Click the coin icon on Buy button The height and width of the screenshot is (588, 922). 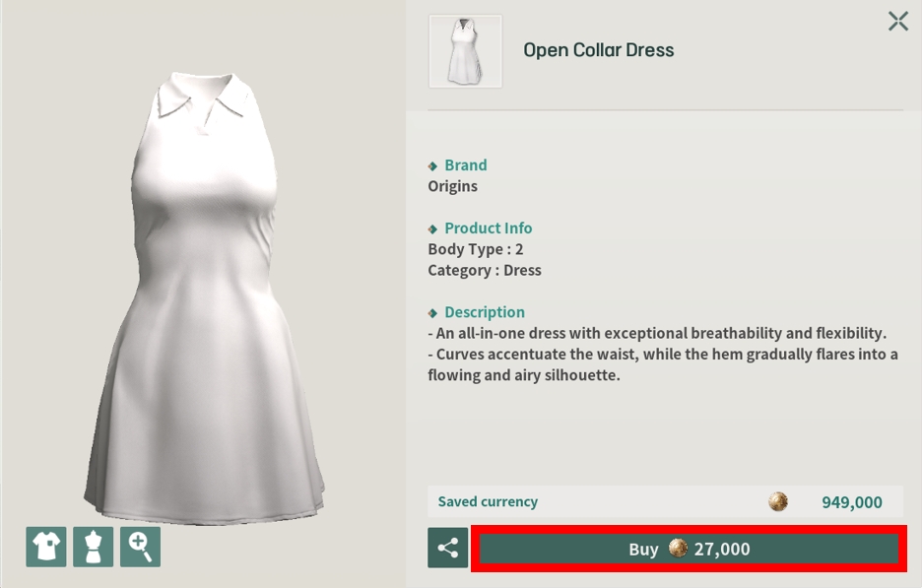click(678, 549)
